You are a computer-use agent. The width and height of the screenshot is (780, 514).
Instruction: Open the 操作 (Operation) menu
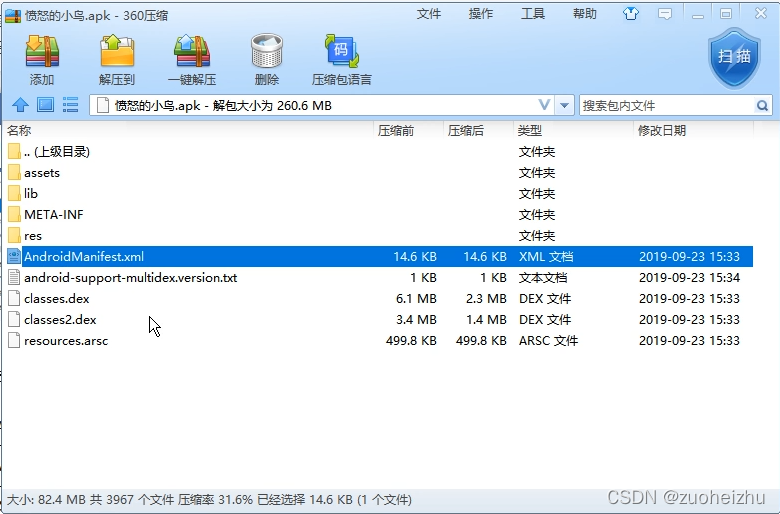tap(481, 14)
